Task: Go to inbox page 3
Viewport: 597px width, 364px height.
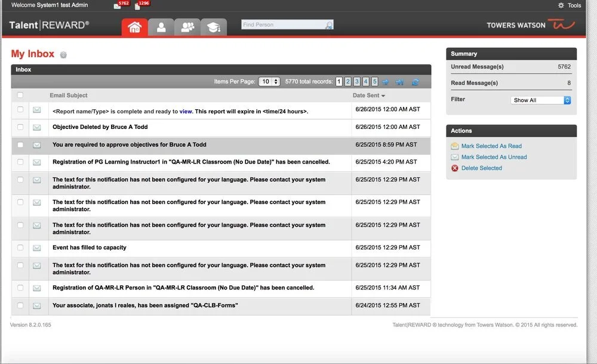Action: (x=357, y=82)
